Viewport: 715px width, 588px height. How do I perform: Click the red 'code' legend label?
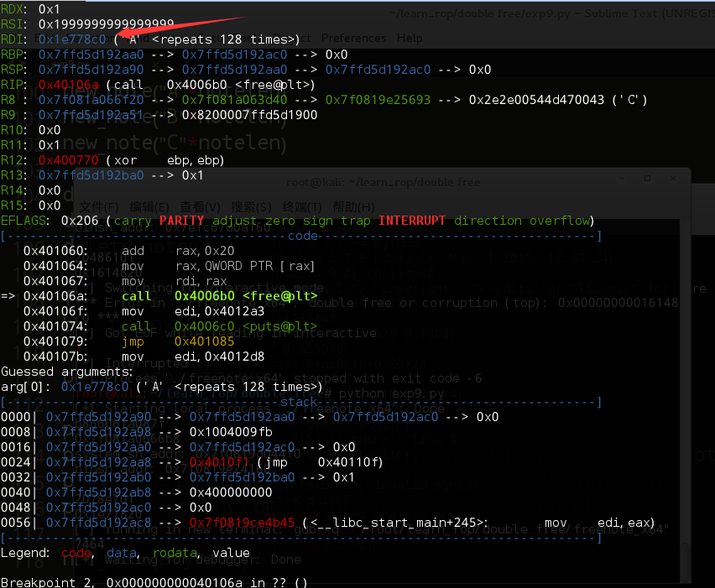point(77,553)
